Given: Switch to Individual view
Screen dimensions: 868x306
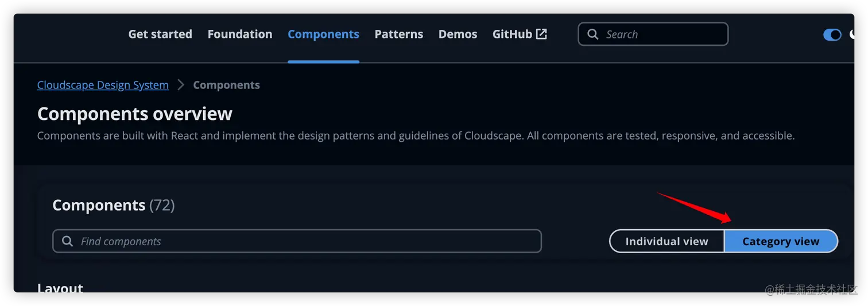Looking at the screenshot, I should click(x=666, y=241).
